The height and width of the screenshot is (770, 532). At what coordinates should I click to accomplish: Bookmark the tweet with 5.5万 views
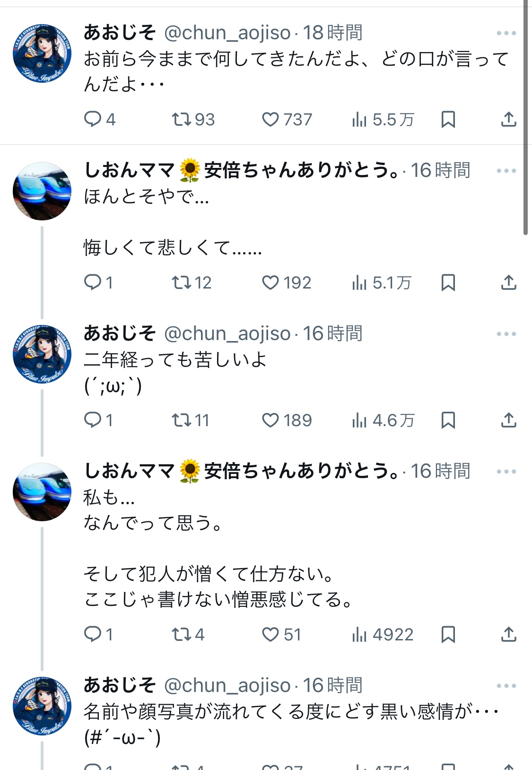pos(448,119)
